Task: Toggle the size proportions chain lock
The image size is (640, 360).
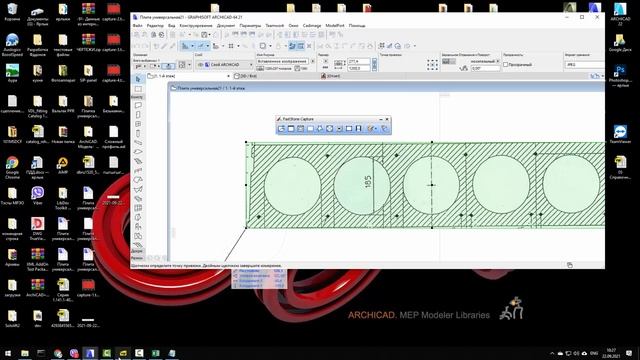Action: click(x=374, y=64)
